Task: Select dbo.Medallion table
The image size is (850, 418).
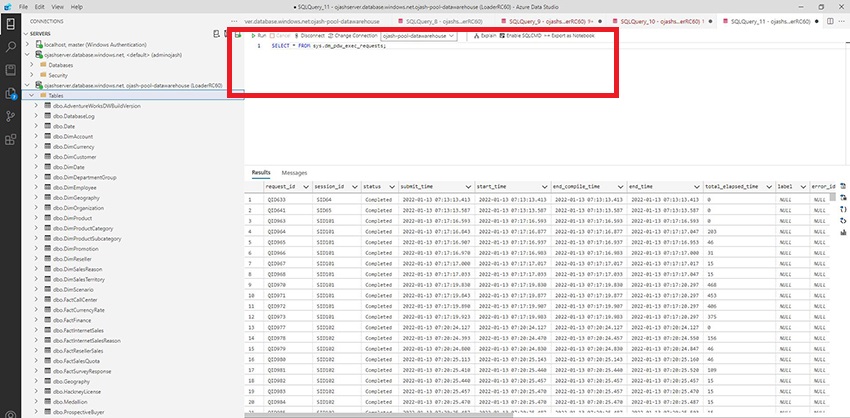Action: (69, 402)
